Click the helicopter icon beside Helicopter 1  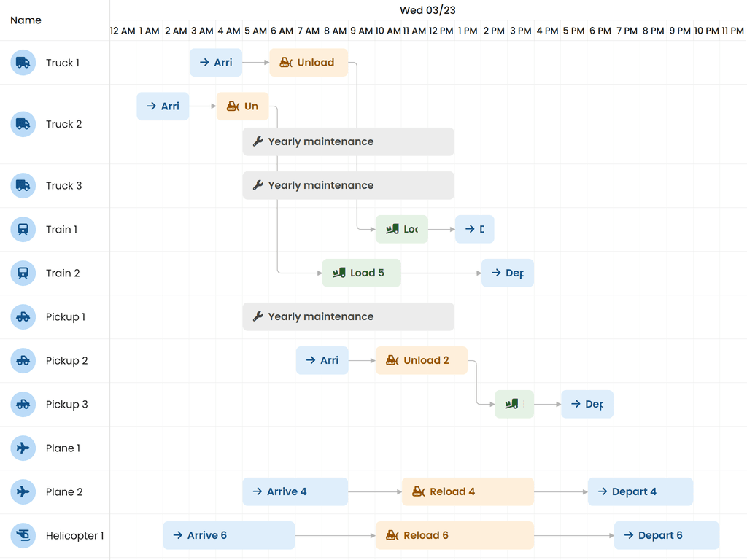(23, 535)
